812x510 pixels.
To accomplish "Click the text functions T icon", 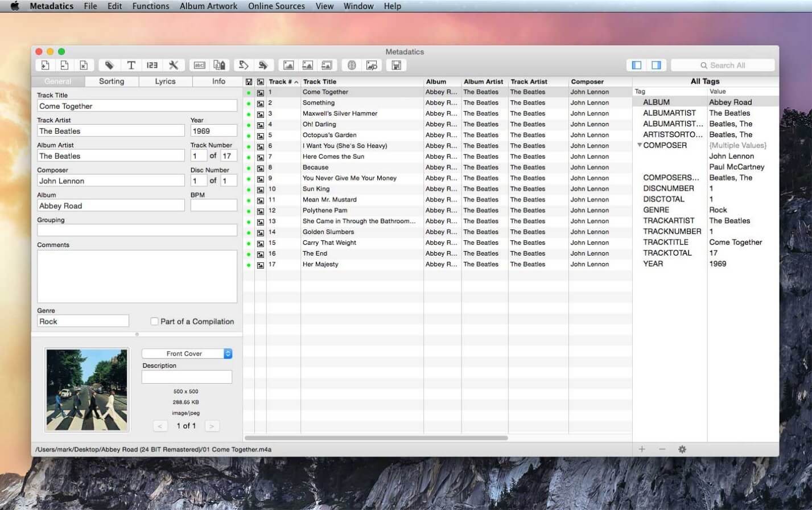I will (x=131, y=65).
